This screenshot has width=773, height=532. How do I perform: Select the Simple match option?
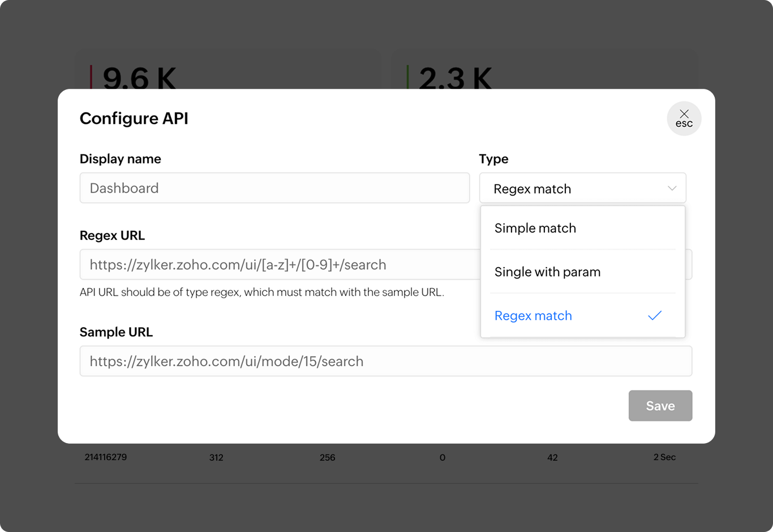click(535, 228)
